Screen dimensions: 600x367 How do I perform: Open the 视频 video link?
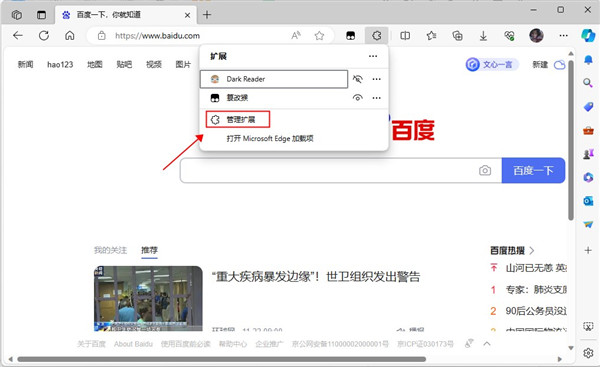click(153, 64)
